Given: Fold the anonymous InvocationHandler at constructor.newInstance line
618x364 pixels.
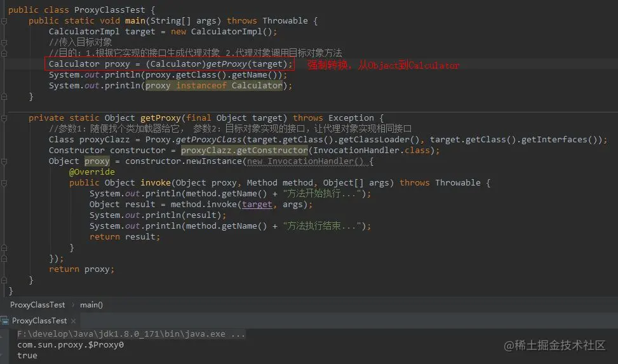Looking at the screenshot, I should 4,162.
